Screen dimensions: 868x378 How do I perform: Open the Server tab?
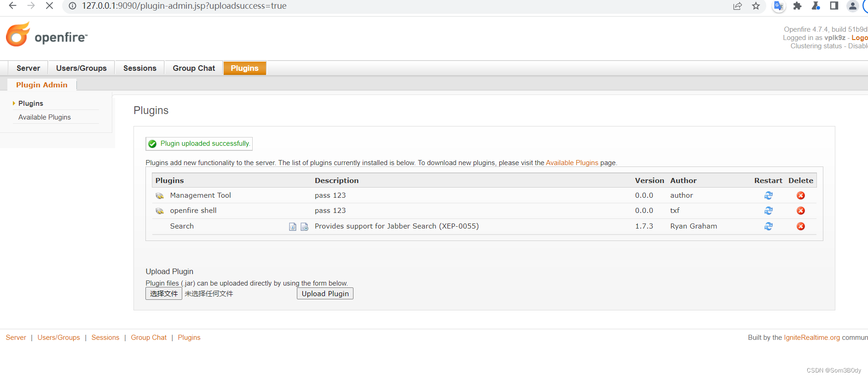click(x=28, y=68)
